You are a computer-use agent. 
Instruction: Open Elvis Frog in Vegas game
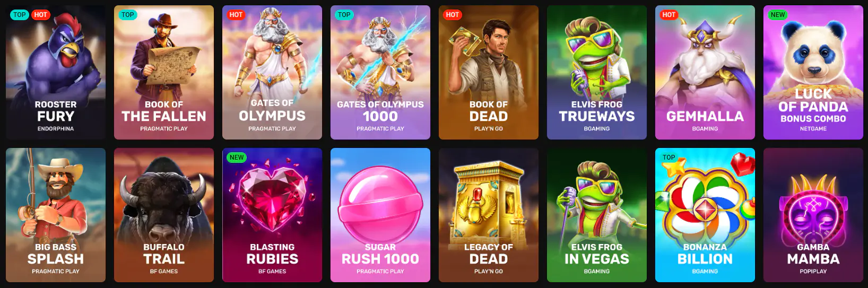tap(597, 215)
